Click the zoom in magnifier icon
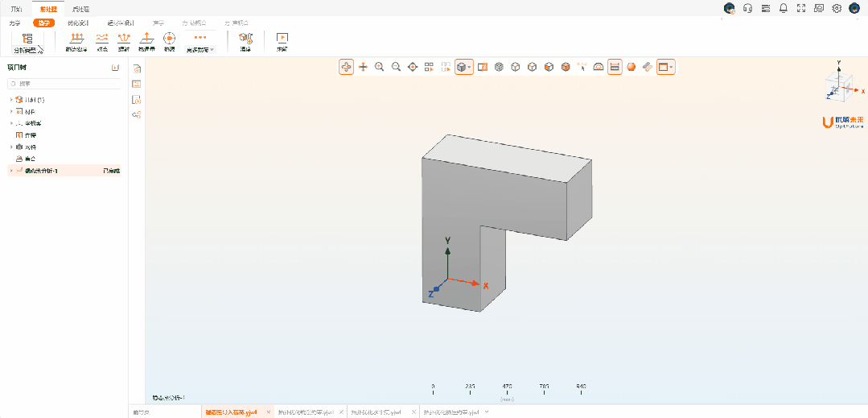 pos(379,68)
